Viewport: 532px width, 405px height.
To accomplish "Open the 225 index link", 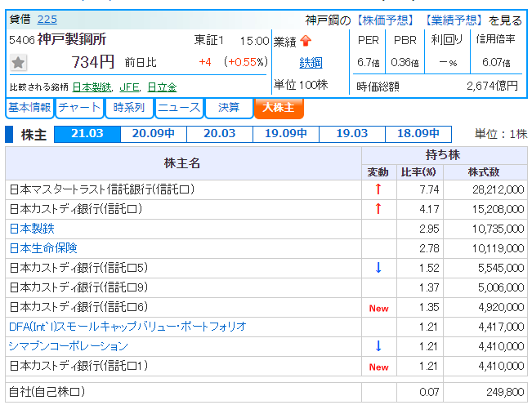I will [47, 20].
